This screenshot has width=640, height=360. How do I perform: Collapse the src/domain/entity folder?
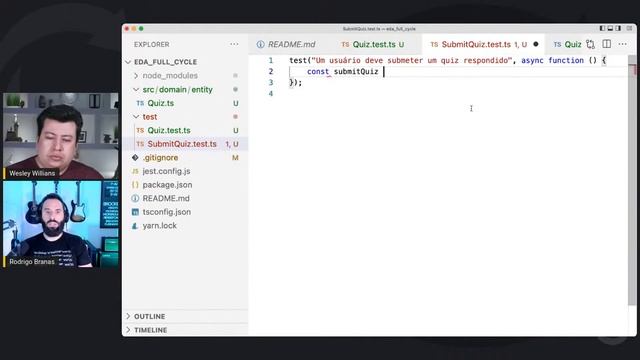pyautogui.click(x=136, y=89)
